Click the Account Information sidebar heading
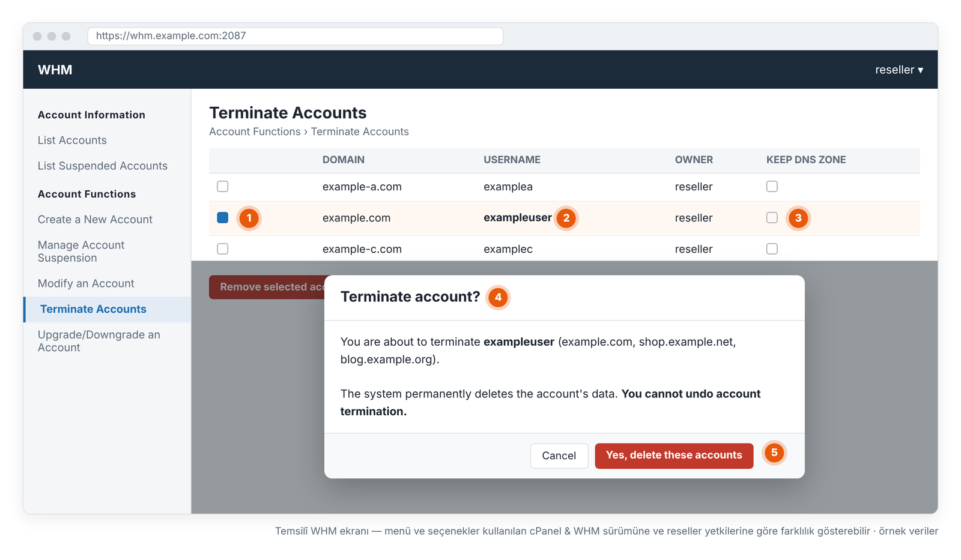 91,115
